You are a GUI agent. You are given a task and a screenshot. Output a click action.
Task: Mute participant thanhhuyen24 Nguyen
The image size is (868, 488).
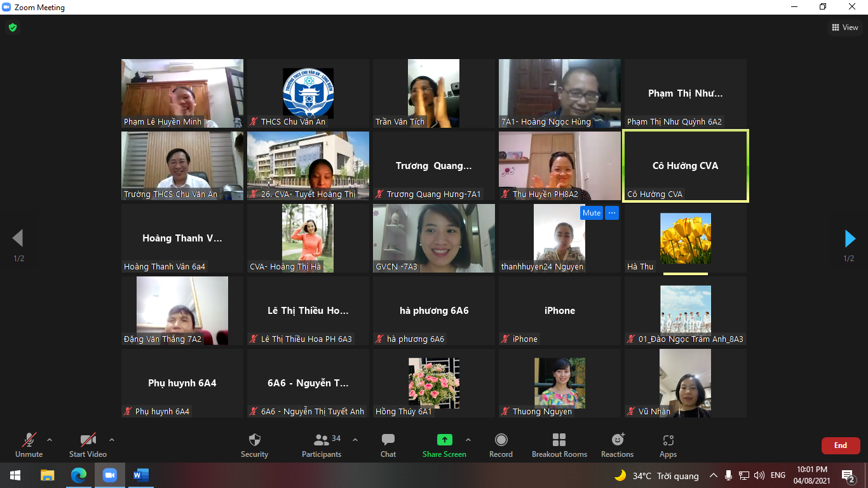591,213
